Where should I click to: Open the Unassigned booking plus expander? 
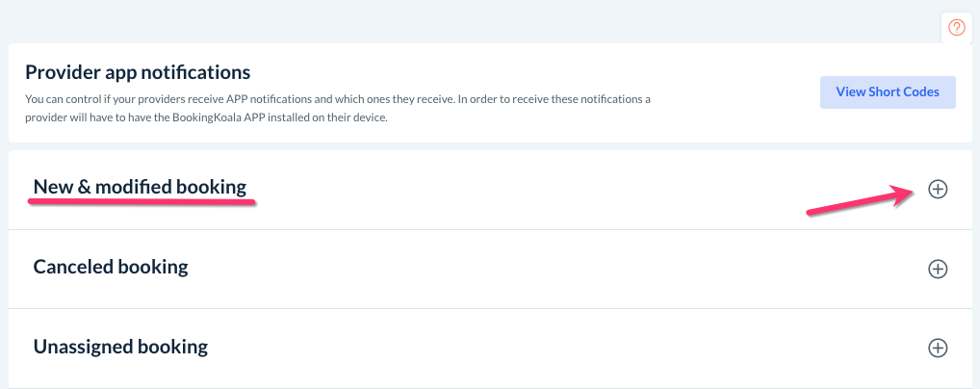click(x=938, y=348)
